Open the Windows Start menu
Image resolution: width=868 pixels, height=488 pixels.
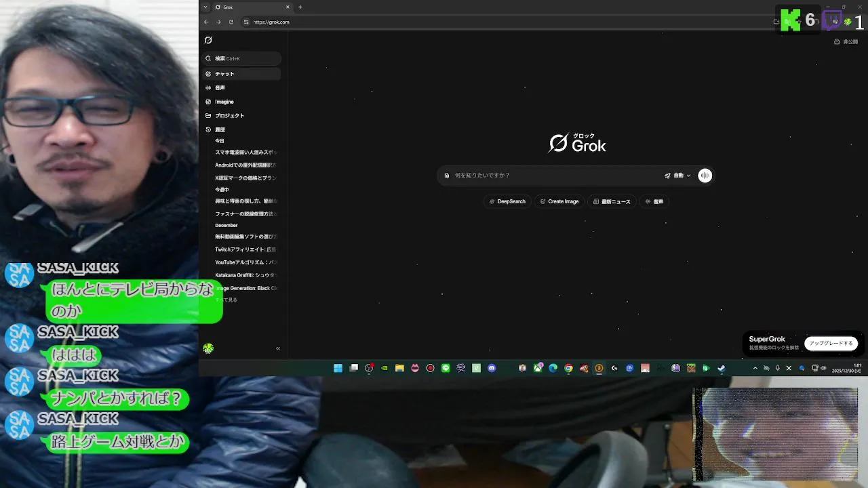(x=338, y=368)
